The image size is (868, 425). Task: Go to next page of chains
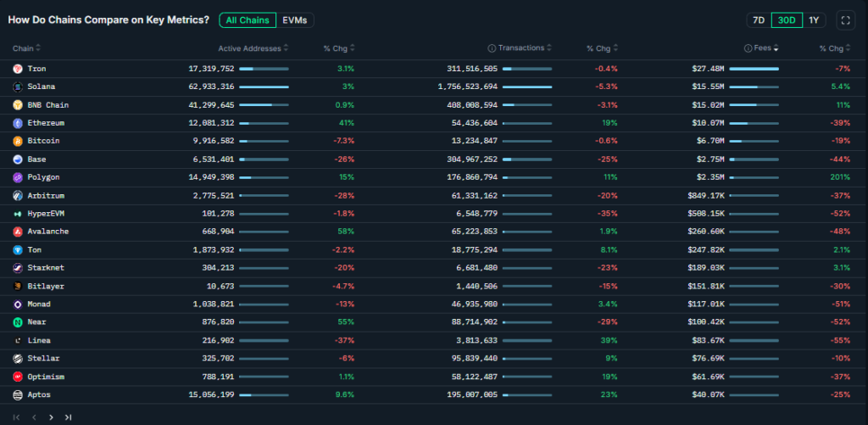pyautogui.click(x=51, y=417)
